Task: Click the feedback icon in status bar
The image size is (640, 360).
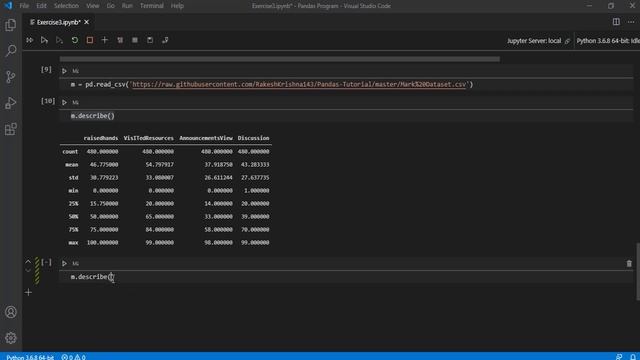Action: [x=619, y=357]
